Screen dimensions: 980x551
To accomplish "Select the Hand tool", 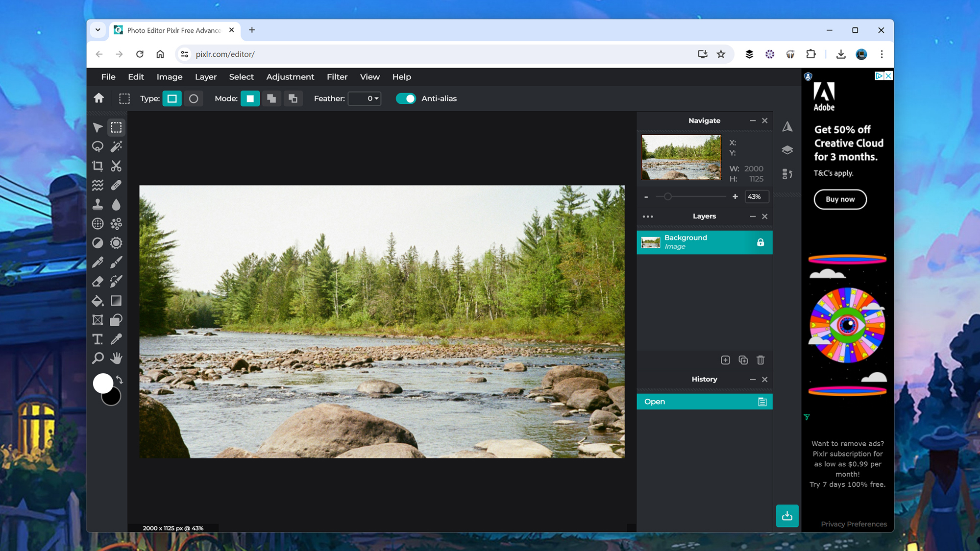I will 116,358.
